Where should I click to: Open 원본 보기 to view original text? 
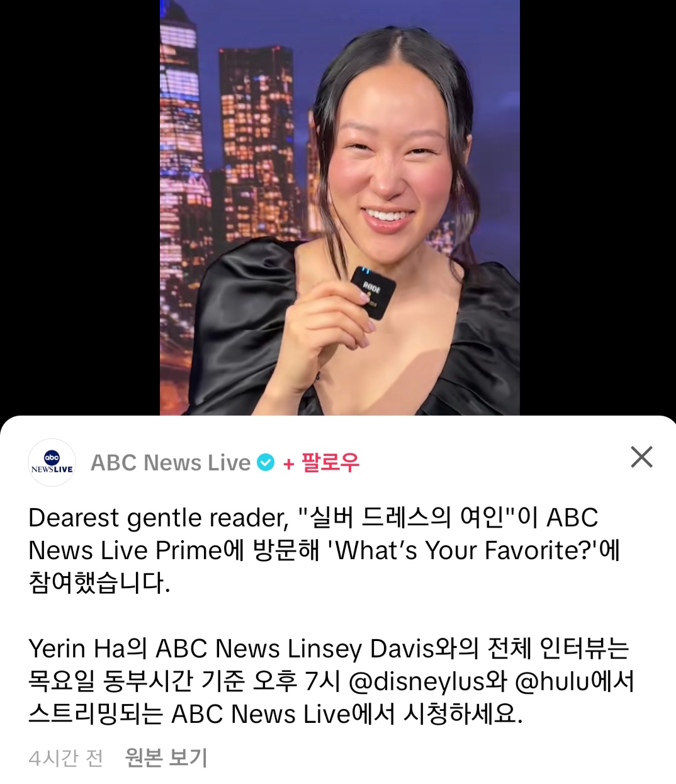[166, 758]
